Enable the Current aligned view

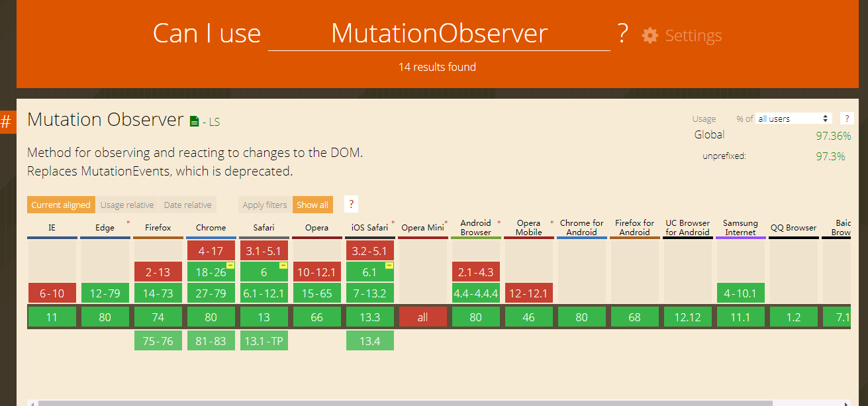(61, 205)
